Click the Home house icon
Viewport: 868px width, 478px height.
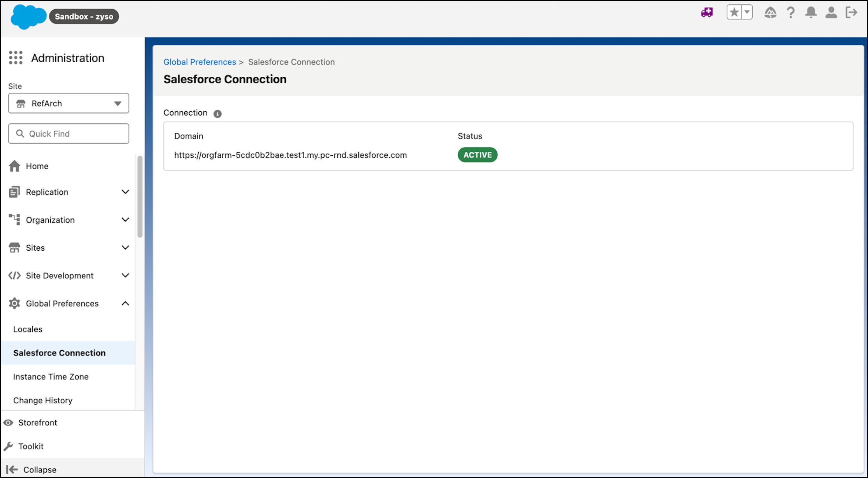coord(14,166)
